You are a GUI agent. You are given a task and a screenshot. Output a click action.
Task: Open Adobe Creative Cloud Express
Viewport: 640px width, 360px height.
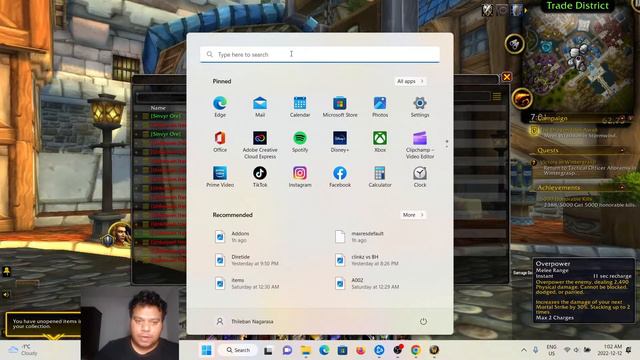click(260, 145)
